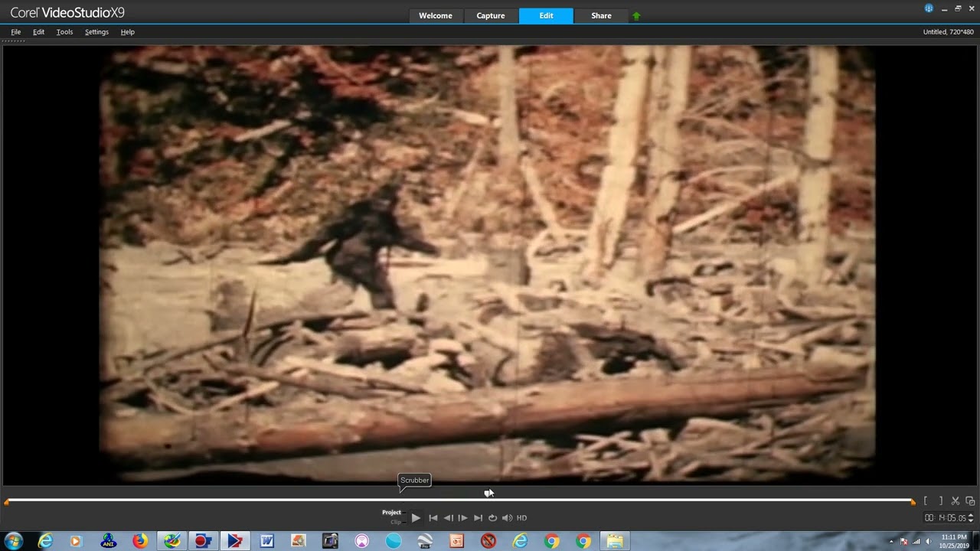Open the Windows Start menu

pyautogui.click(x=14, y=541)
